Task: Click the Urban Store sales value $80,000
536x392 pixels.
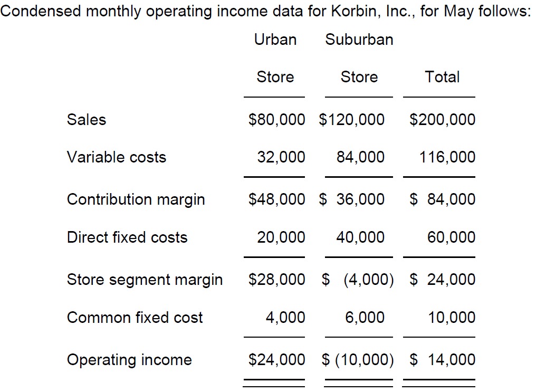Action: click(276, 120)
